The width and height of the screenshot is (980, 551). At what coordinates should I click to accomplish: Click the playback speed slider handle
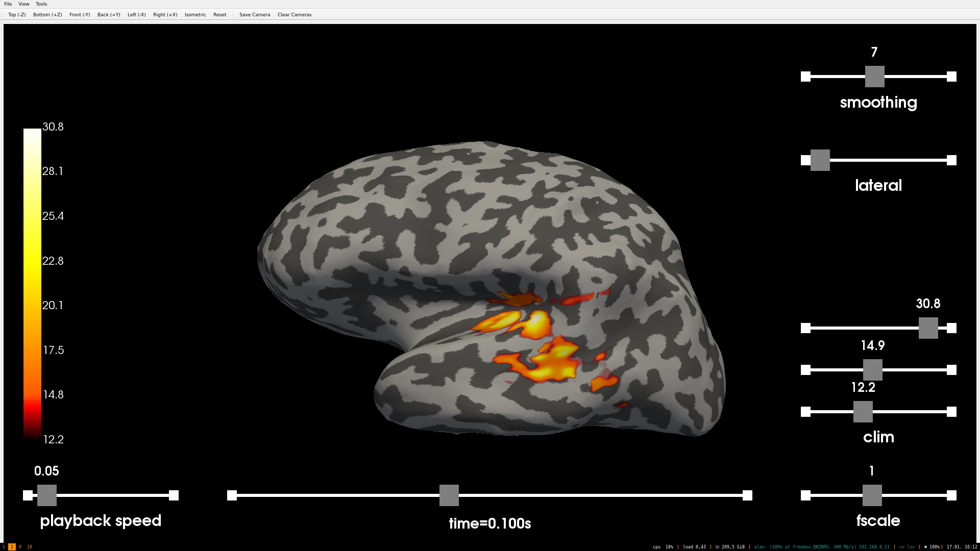[46, 495]
